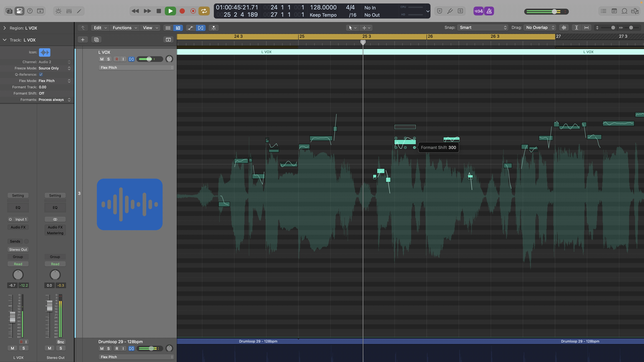Toggle the Inspector panel button
The image size is (644, 362).
click(x=19, y=11)
